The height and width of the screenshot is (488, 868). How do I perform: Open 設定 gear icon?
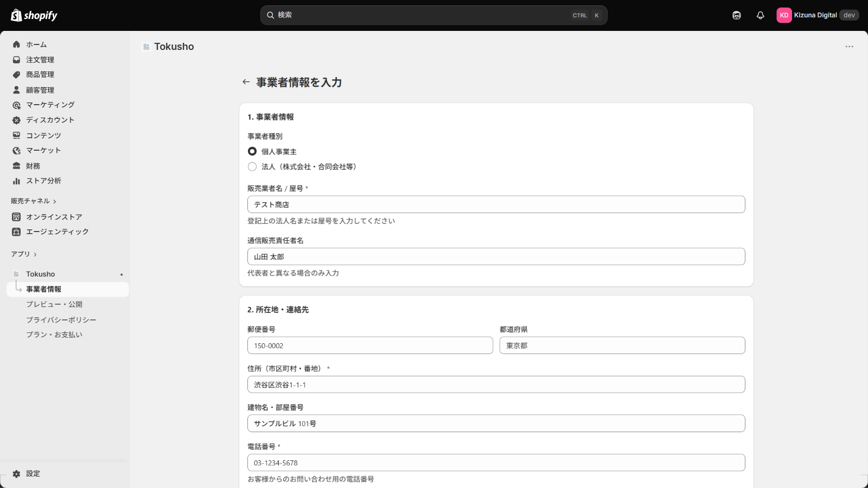16,474
